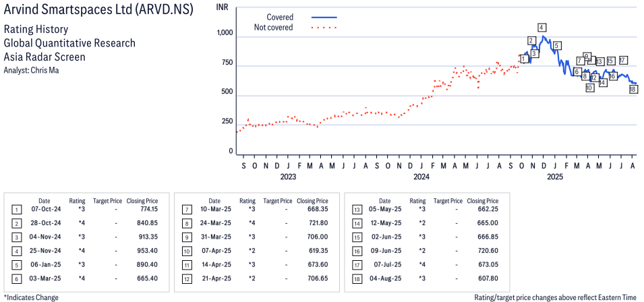Select chart marker 12 on the graph
This screenshot has width=644, height=302.
(x=595, y=78)
